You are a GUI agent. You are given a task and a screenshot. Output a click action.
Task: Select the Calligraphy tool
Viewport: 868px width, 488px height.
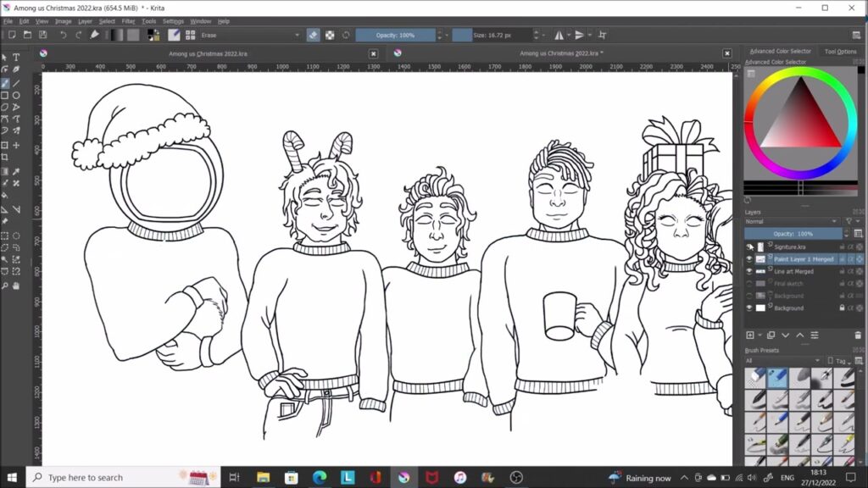pyautogui.click(x=16, y=69)
